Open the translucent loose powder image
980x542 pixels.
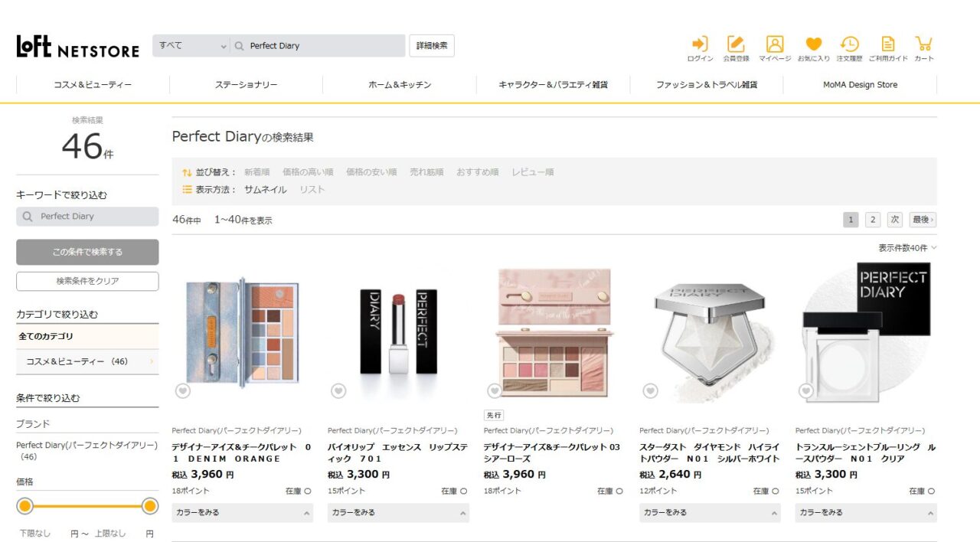(x=866, y=334)
